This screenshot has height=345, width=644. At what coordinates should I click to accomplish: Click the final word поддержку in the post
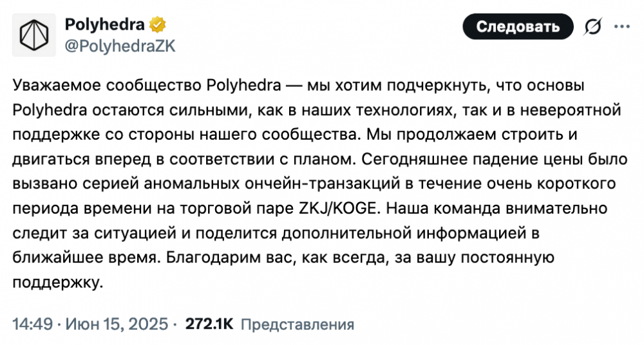(x=57, y=283)
